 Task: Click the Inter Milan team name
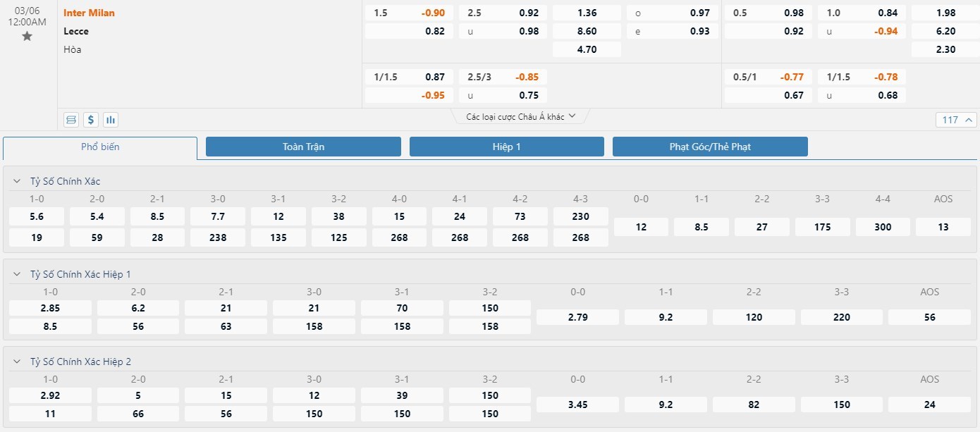89,13
